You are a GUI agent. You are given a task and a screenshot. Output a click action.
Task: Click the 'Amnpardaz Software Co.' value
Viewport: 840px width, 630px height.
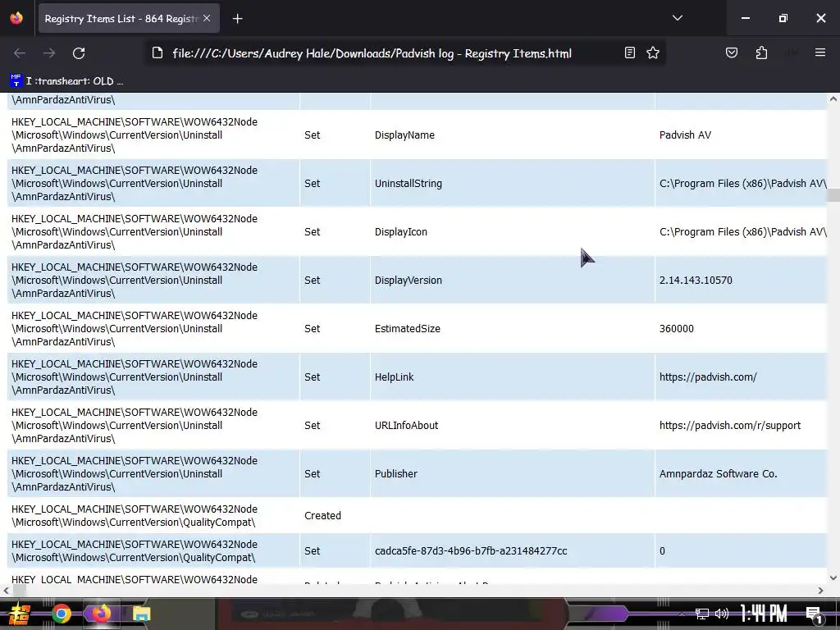718,473
